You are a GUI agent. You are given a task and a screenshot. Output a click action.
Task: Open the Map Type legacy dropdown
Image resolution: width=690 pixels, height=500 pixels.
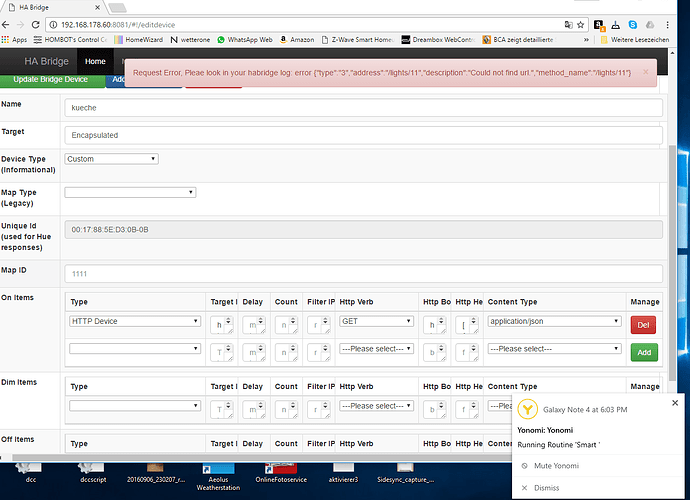tap(130, 192)
